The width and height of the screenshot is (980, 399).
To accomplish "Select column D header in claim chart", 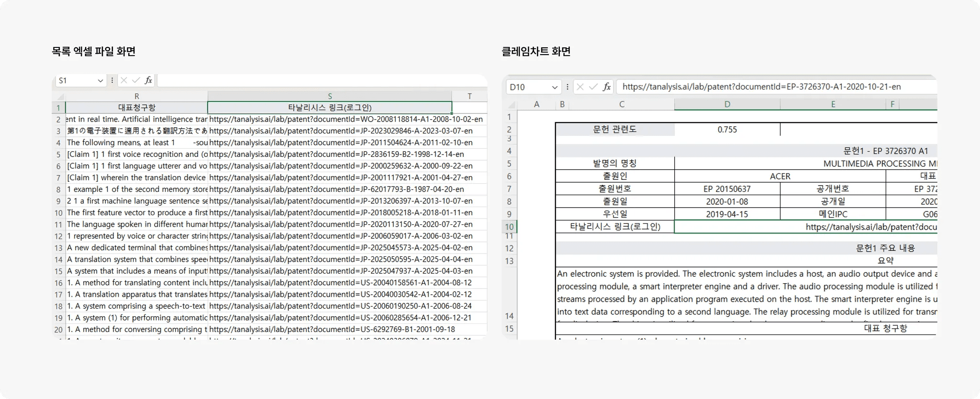I will (x=727, y=104).
